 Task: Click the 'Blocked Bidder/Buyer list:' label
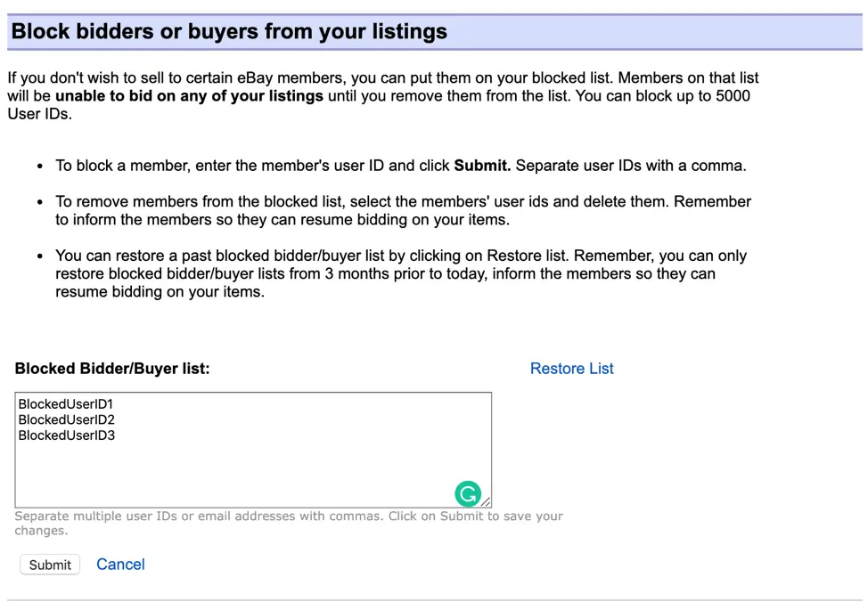click(x=112, y=369)
